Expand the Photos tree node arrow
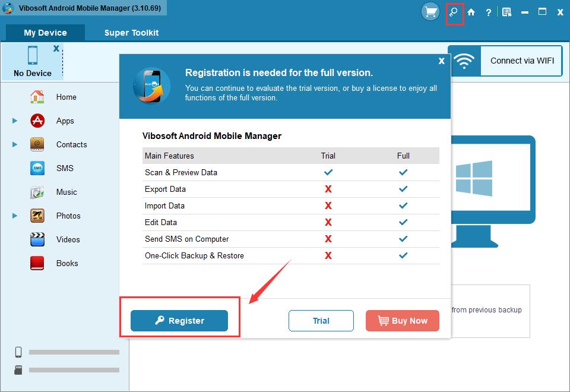The width and height of the screenshot is (570, 392). click(x=14, y=216)
